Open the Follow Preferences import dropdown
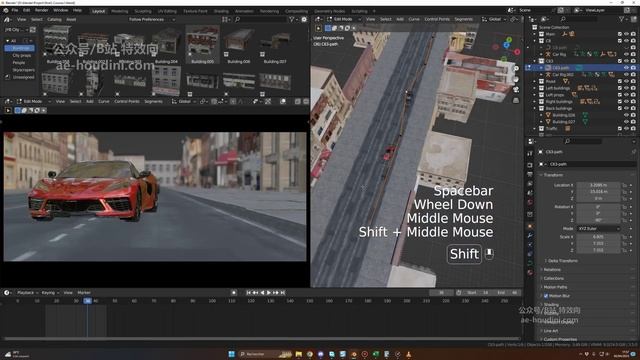The image size is (640, 360). [x=151, y=19]
